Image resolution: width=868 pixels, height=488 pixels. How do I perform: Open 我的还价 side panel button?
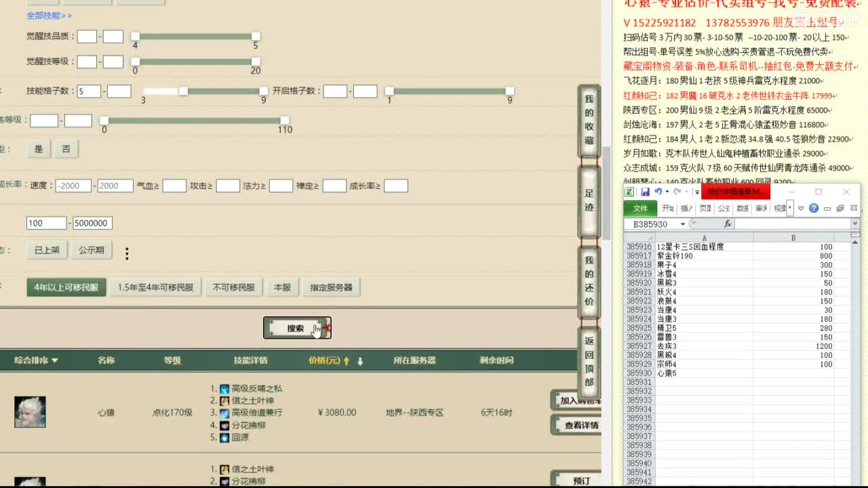[589, 281]
